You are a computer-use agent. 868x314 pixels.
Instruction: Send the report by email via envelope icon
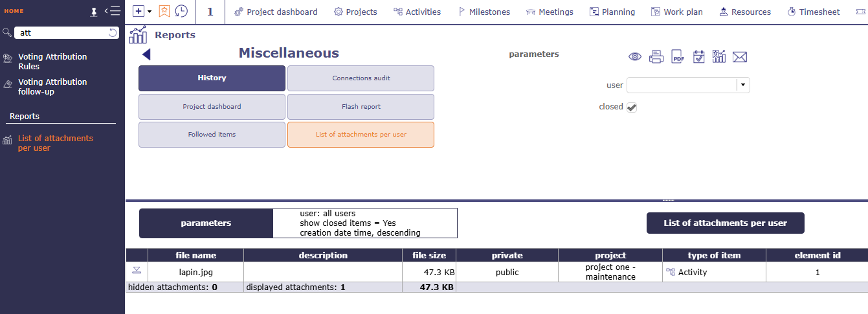click(x=740, y=57)
